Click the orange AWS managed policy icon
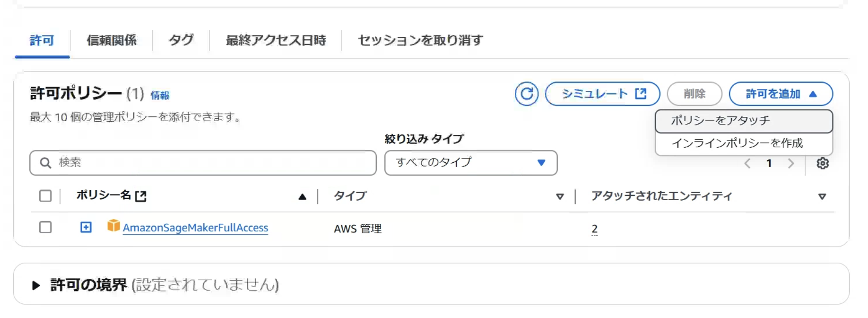This screenshot has width=868, height=318. point(113,227)
